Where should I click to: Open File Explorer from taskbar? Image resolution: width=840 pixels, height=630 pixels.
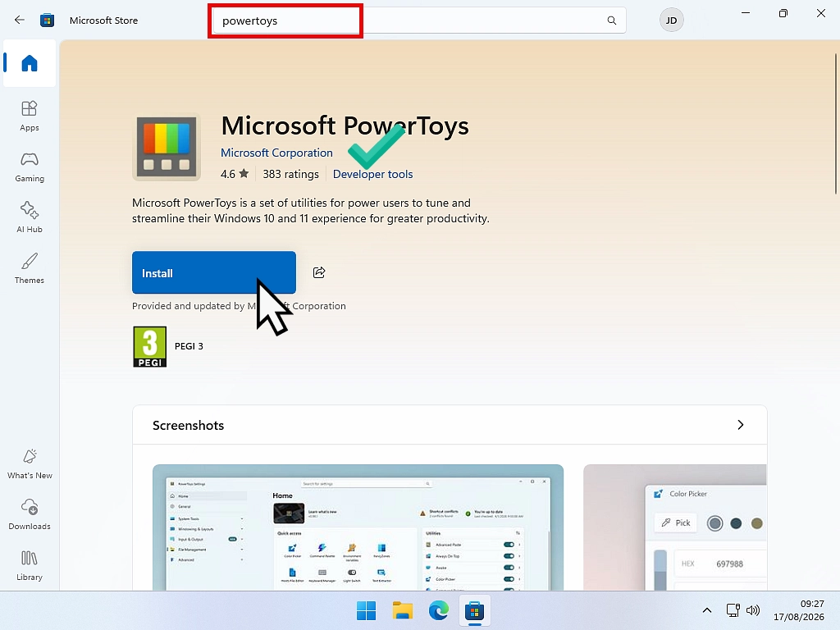coord(402,610)
